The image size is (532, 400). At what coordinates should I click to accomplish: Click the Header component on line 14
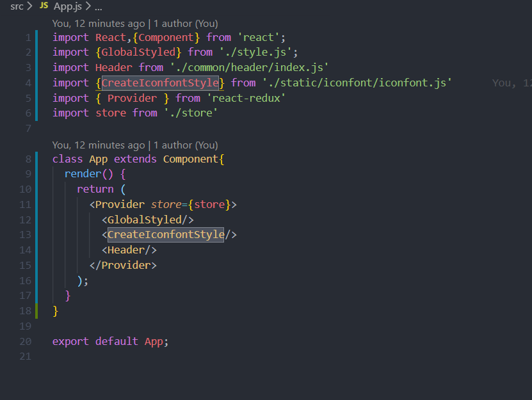(x=126, y=250)
